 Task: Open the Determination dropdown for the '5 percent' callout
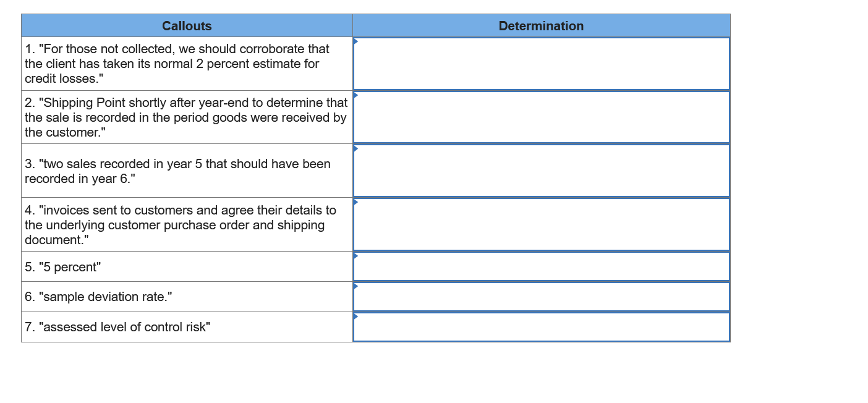click(355, 255)
